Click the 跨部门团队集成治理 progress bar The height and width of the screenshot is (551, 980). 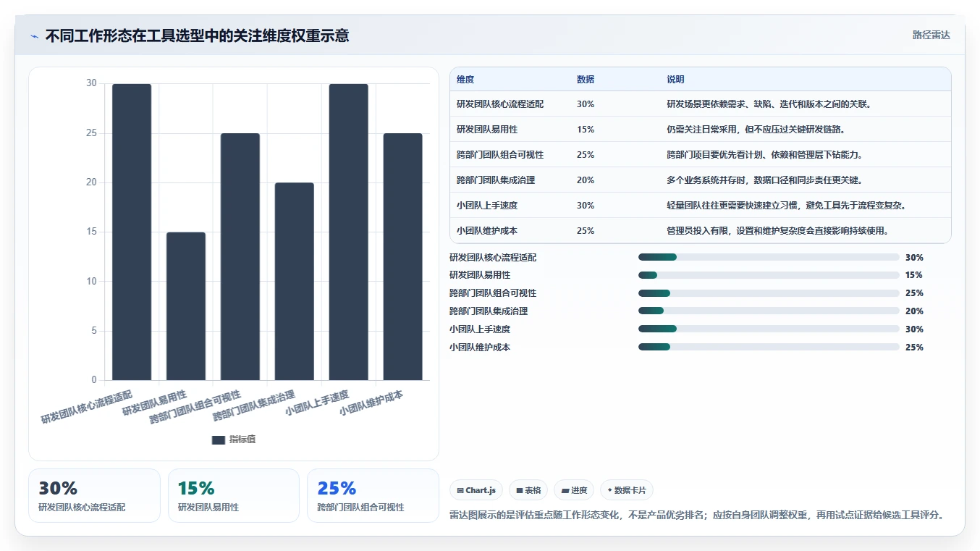click(x=769, y=311)
